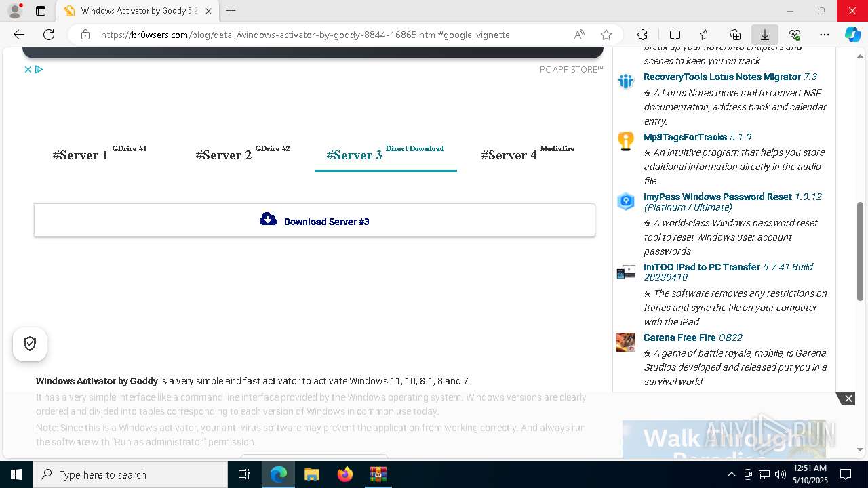This screenshot has width=868, height=488.
Task: Click the Garena Free Fire thumbnail
Action: [625, 342]
